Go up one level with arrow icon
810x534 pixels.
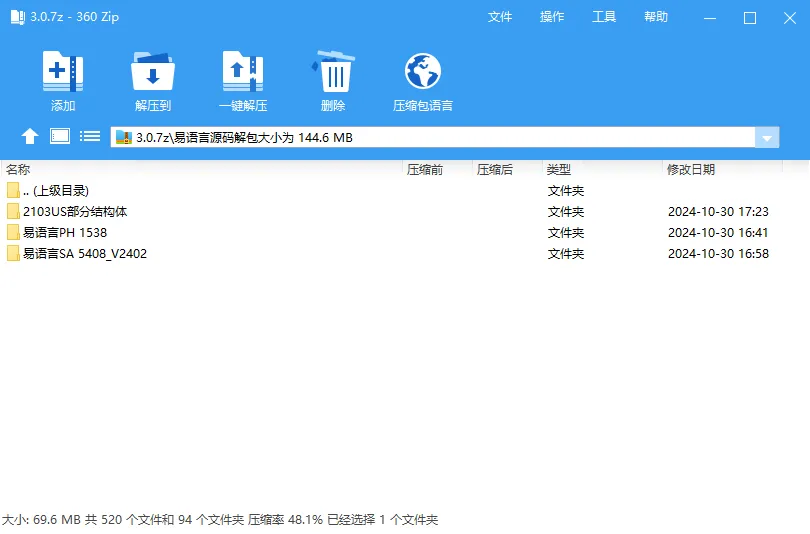tap(30, 137)
